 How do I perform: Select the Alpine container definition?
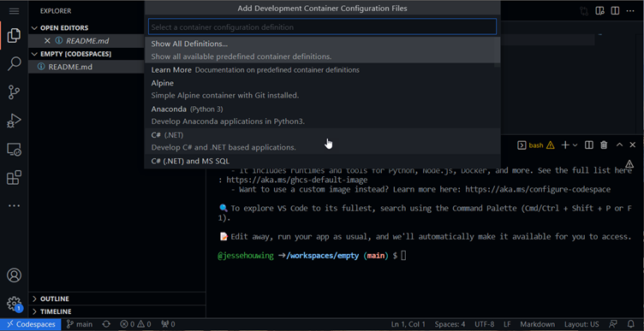(x=322, y=89)
